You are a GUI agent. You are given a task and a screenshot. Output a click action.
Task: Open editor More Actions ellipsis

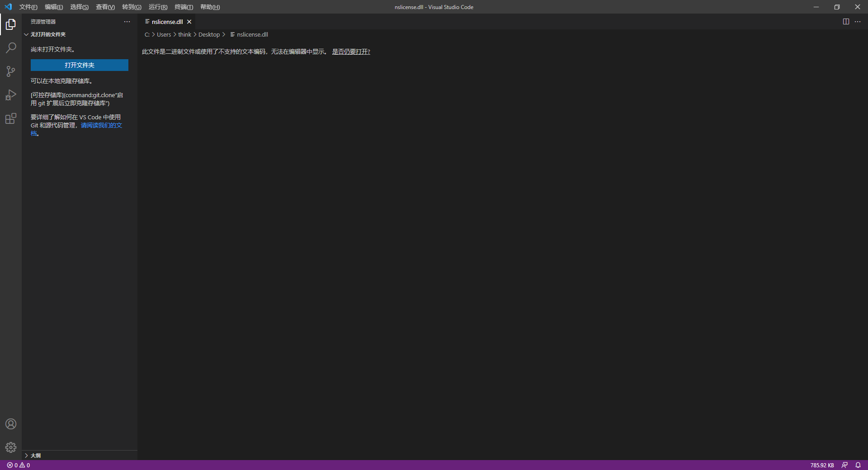point(858,22)
